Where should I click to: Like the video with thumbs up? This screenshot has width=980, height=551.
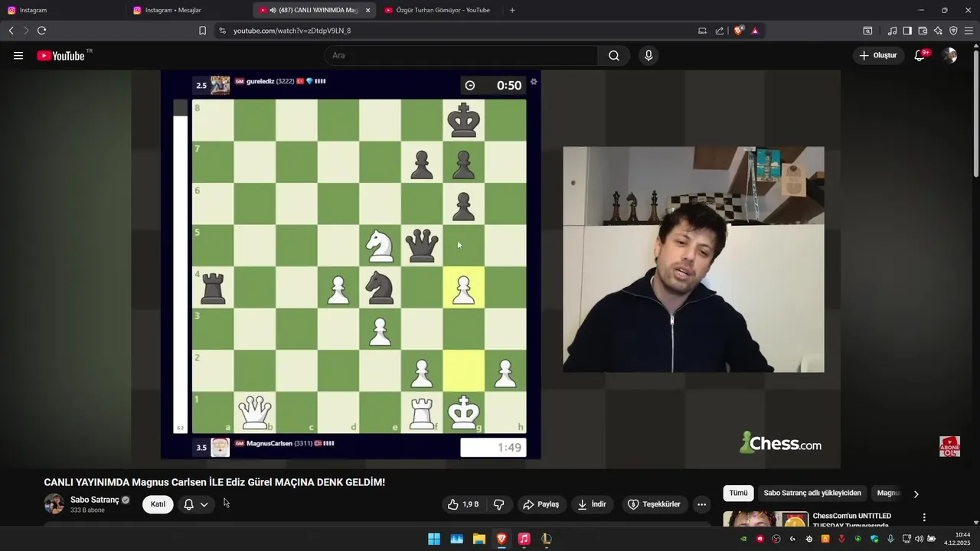(463, 504)
